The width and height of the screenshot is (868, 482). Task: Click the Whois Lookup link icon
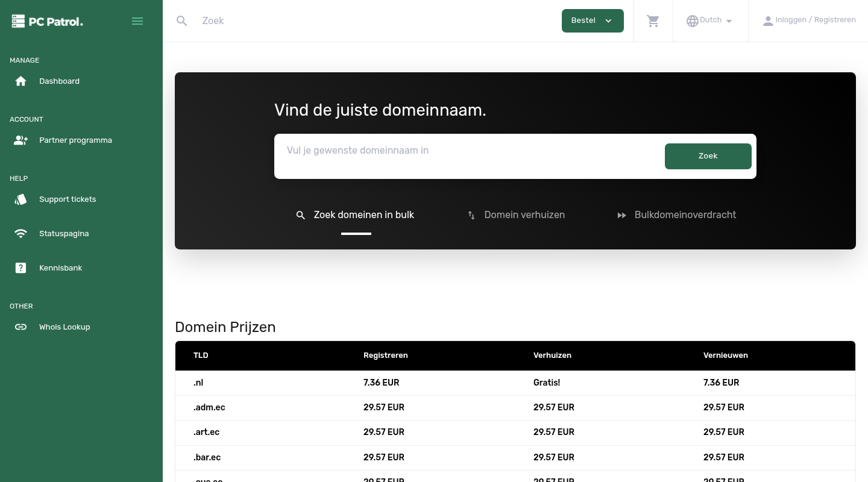coord(20,327)
